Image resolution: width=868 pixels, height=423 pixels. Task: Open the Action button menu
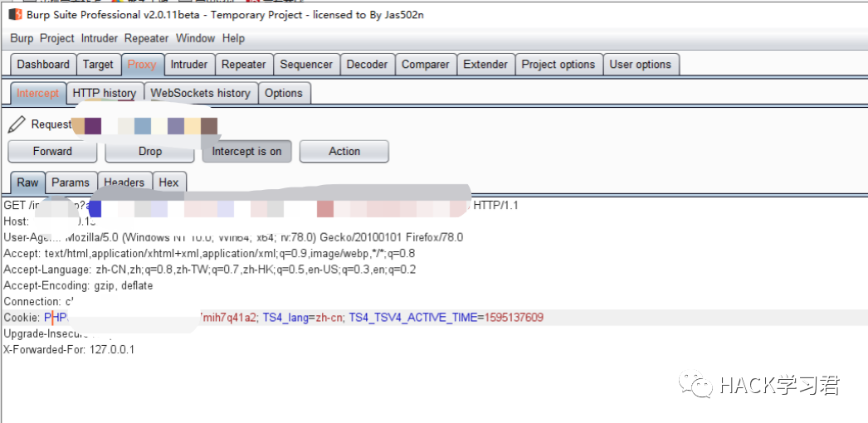pos(344,151)
